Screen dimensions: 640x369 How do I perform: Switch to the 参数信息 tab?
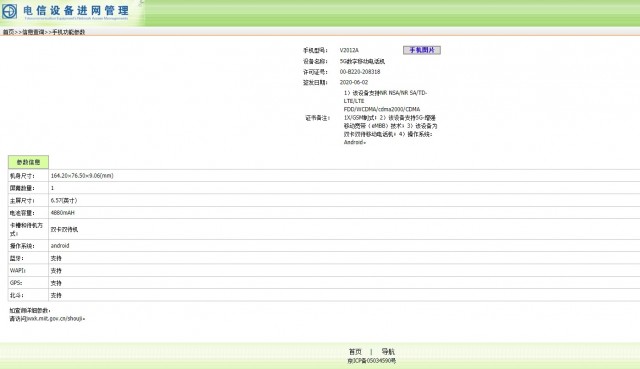[28, 162]
